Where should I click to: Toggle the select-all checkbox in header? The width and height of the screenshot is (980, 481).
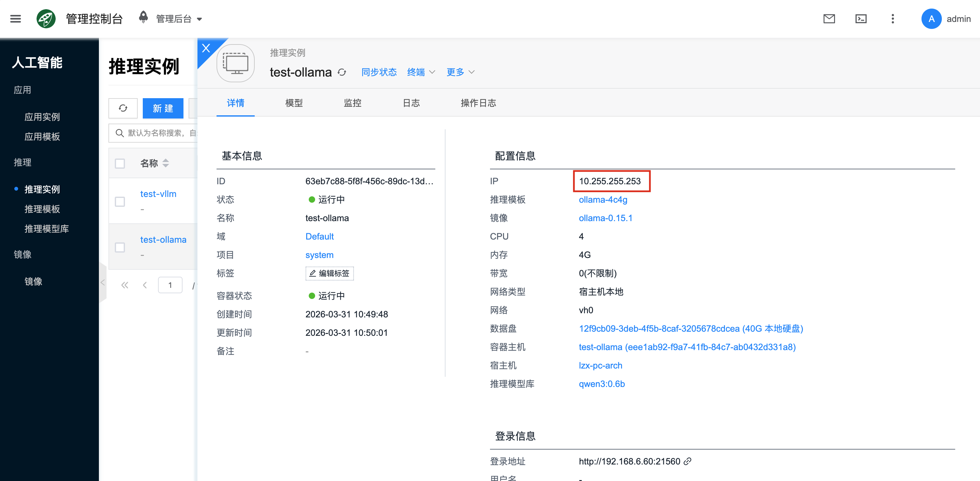point(120,164)
